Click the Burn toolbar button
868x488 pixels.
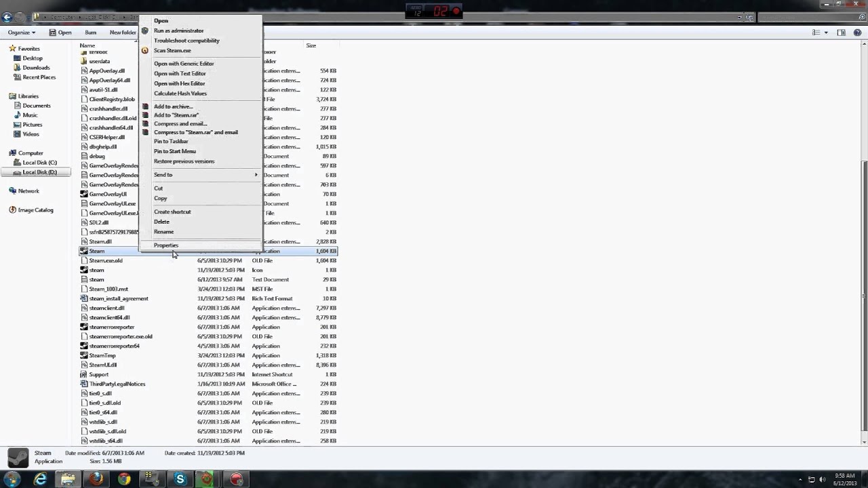coord(90,33)
